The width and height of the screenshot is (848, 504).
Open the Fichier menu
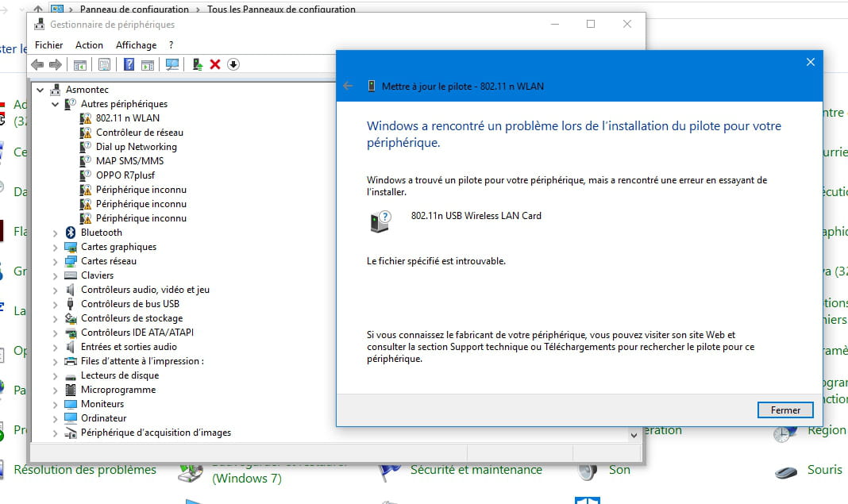48,45
